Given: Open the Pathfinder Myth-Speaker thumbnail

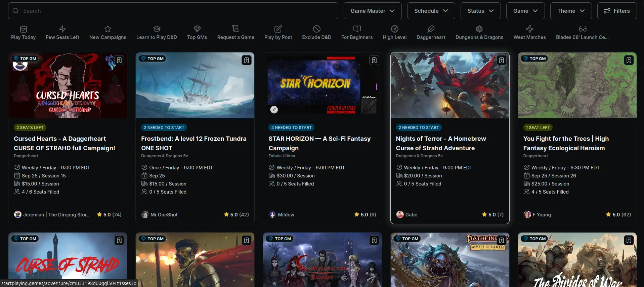Looking at the screenshot, I should tap(450, 260).
